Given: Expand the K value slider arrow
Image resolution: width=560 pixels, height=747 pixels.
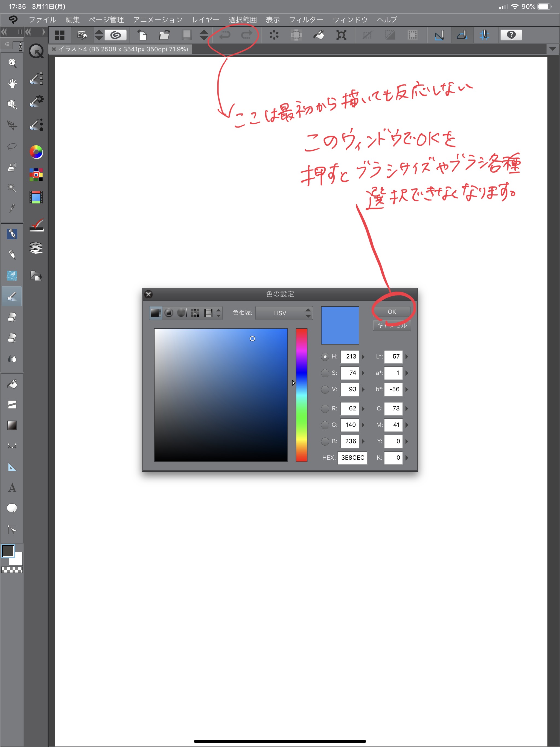Looking at the screenshot, I should (407, 458).
